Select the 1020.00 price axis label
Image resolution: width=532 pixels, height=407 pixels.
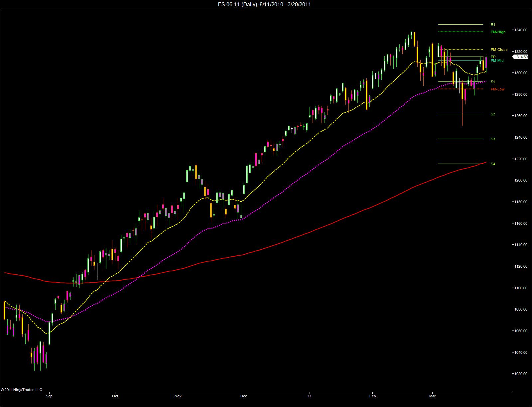point(521,374)
